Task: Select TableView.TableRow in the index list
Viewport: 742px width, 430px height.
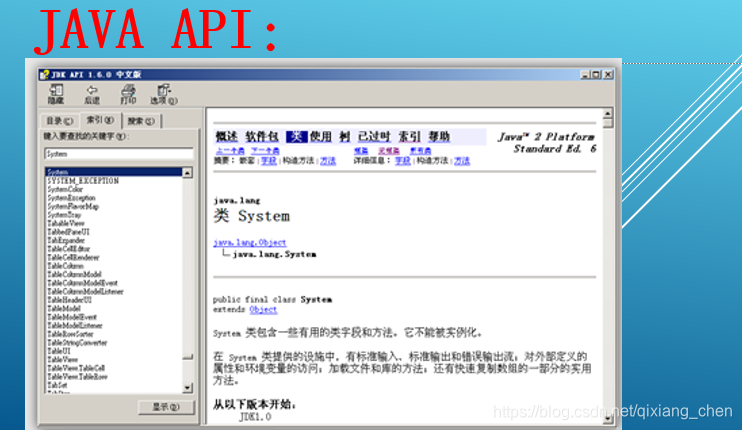Action: 78,377
